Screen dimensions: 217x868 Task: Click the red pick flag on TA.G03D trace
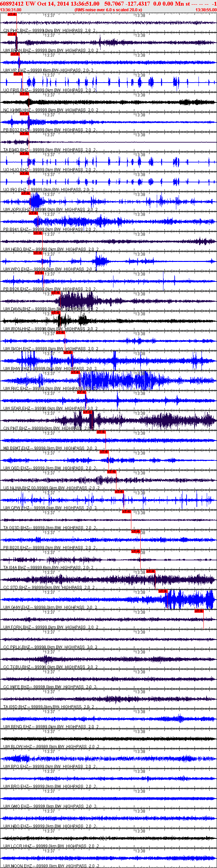[126, 512]
